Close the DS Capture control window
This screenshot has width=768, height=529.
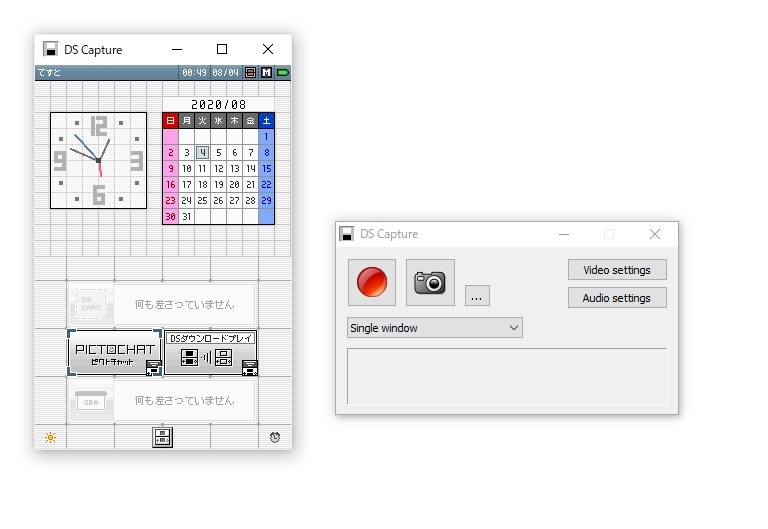click(x=655, y=234)
